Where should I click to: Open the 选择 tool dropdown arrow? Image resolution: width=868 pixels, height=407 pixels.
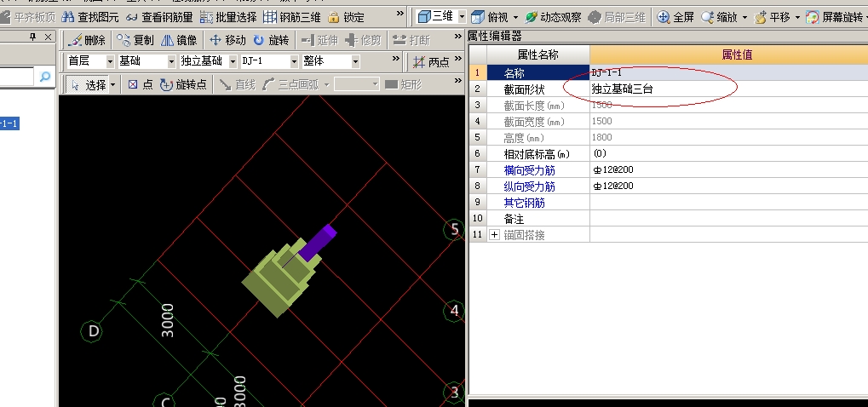113,84
